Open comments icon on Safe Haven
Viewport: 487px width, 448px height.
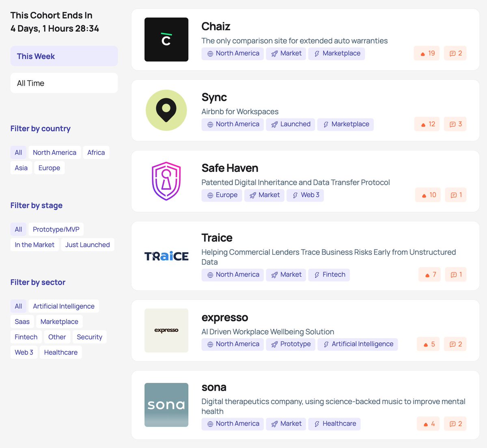[455, 195]
